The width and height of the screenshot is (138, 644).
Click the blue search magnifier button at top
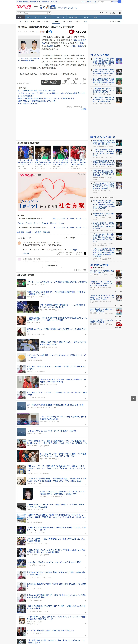(x=120, y=2)
